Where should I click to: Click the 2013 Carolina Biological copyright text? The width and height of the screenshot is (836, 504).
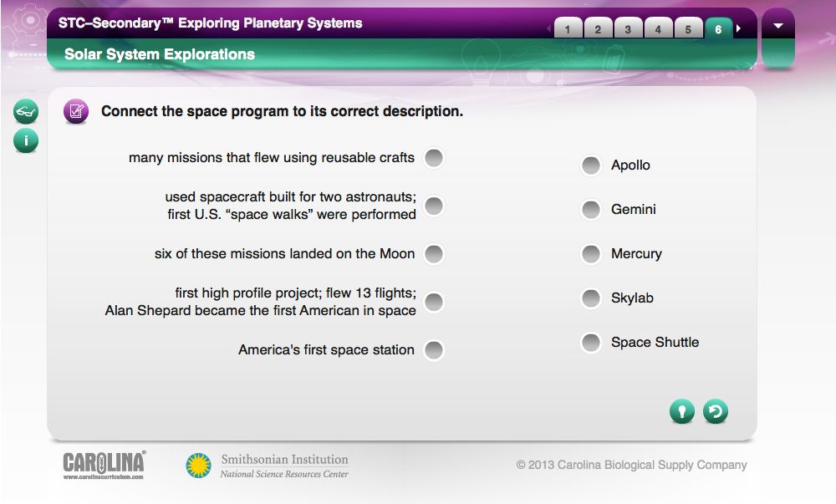pos(631,465)
